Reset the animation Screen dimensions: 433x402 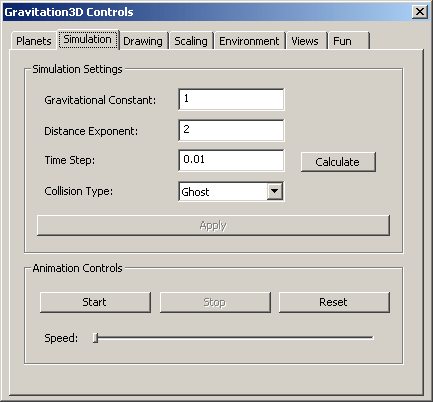(x=334, y=302)
